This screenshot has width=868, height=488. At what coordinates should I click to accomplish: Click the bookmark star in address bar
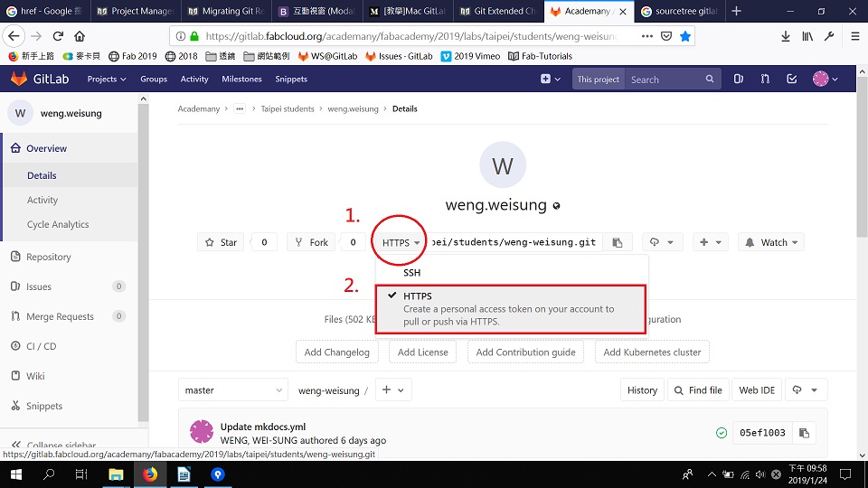coord(685,36)
